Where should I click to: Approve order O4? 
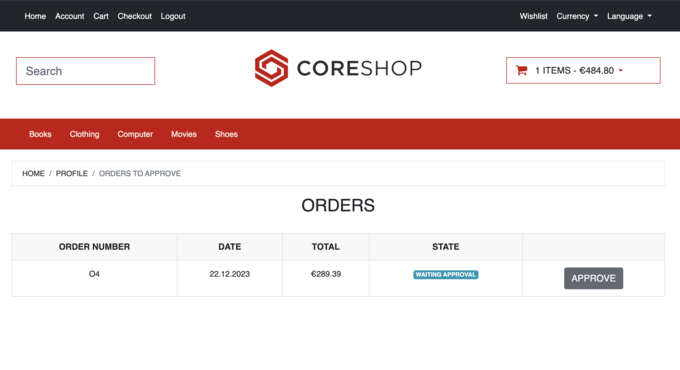coord(593,278)
